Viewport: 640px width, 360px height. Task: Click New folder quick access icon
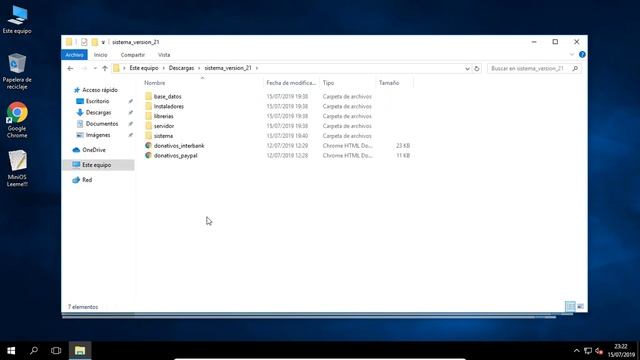(x=95, y=42)
